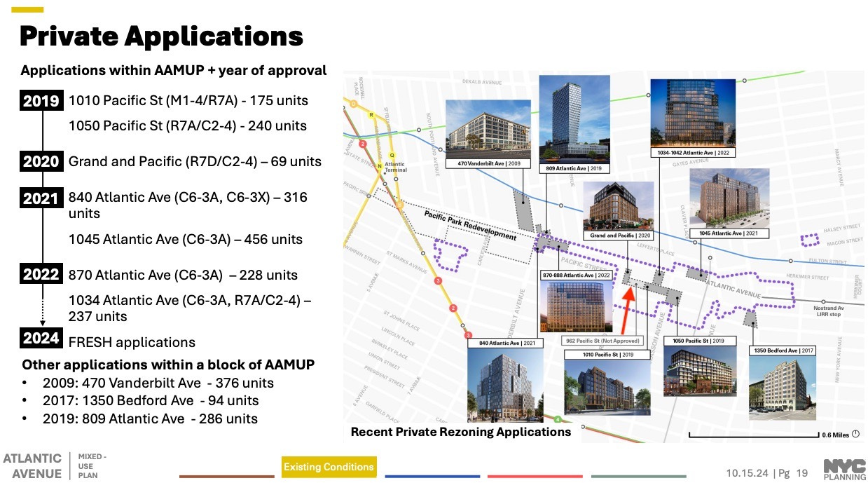Screen dimensions: 868x483
Task: Select the 2022 year badge on timeline
Action: [x=41, y=275]
